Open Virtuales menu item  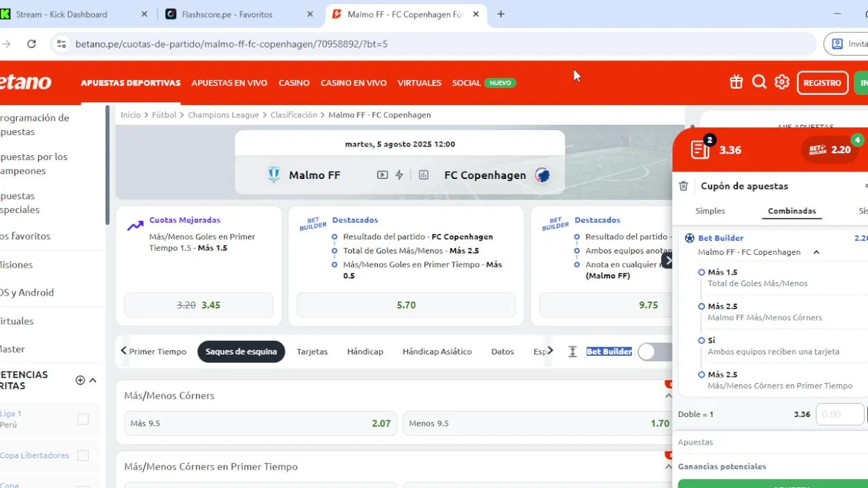point(419,83)
